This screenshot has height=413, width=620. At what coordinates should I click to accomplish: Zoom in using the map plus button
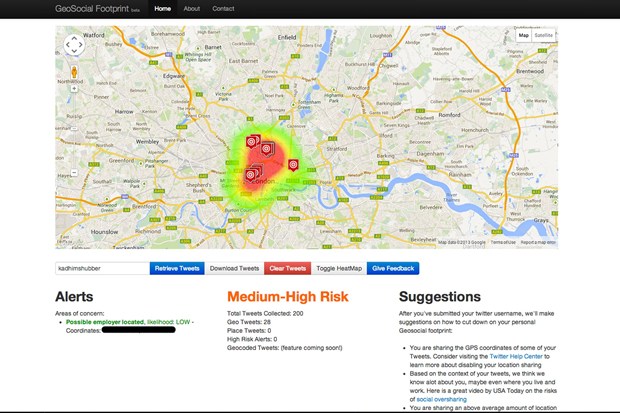pyautogui.click(x=74, y=89)
